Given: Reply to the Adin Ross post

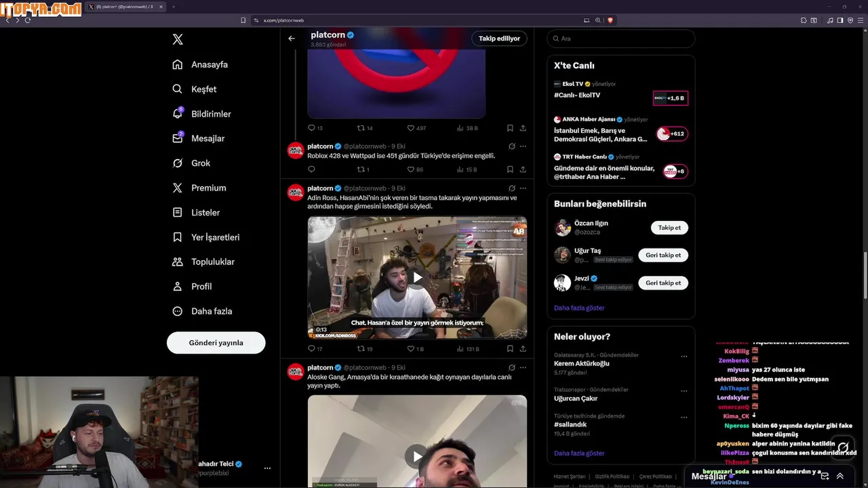Looking at the screenshot, I should coord(315,349).
